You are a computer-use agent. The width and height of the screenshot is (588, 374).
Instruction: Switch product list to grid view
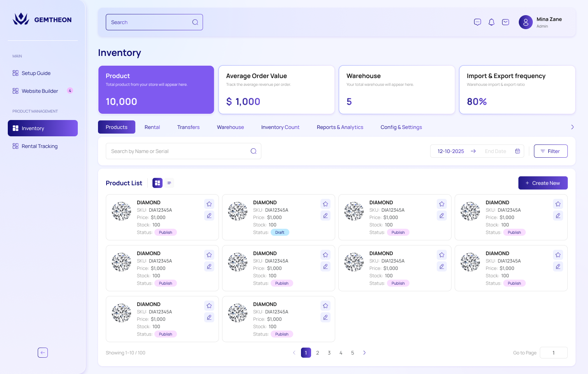157,183
